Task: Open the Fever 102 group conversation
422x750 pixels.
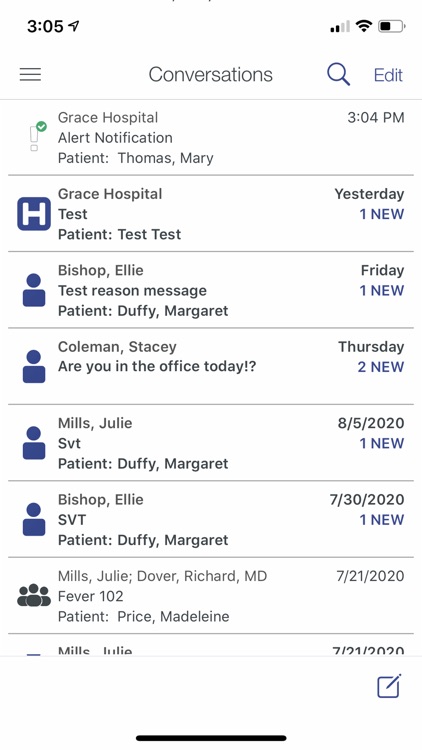Action: click(211, 596)
